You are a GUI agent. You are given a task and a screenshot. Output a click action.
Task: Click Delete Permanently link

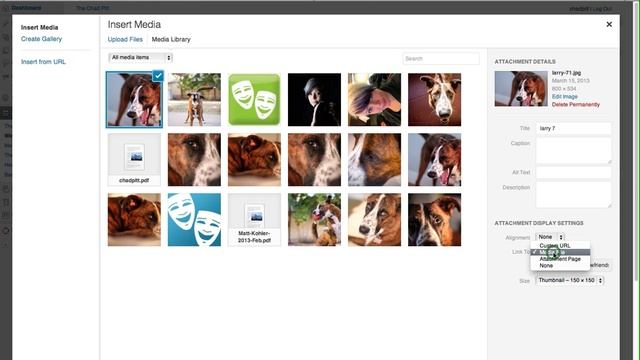[576, 104]
